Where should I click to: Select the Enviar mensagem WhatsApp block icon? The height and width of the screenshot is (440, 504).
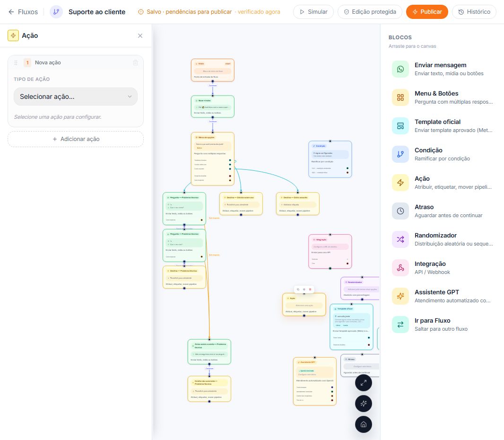pyautogui.click(x=400, y=69)
